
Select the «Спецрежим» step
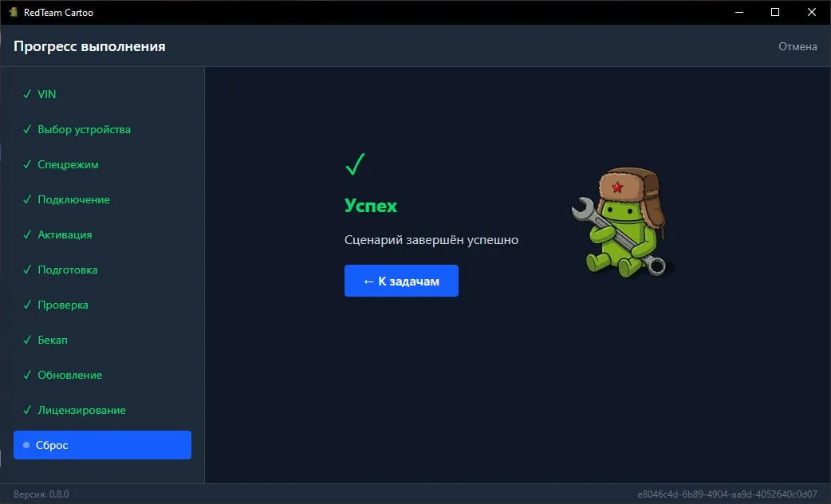coord(102,164)
